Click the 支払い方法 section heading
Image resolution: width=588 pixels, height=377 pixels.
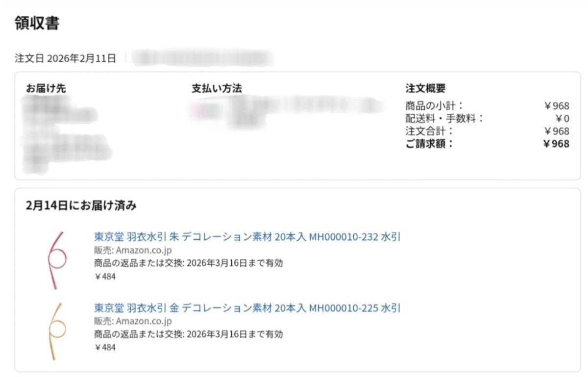[217, 89]
